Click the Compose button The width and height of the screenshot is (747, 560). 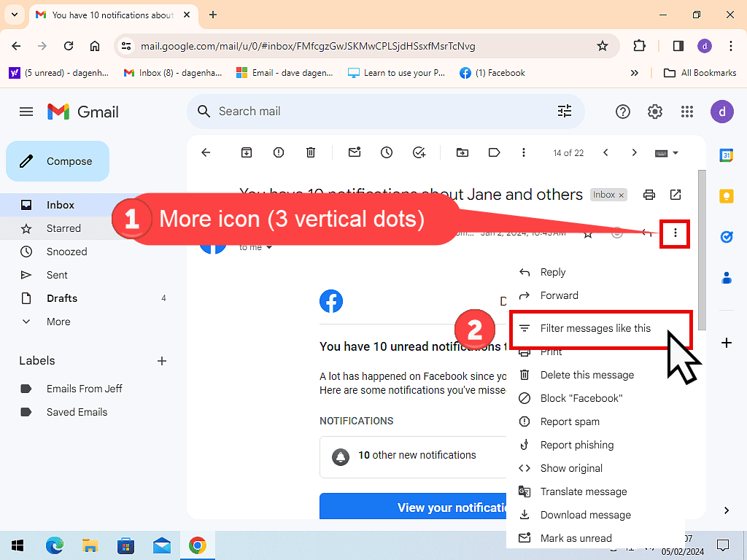tap(58, 161)
